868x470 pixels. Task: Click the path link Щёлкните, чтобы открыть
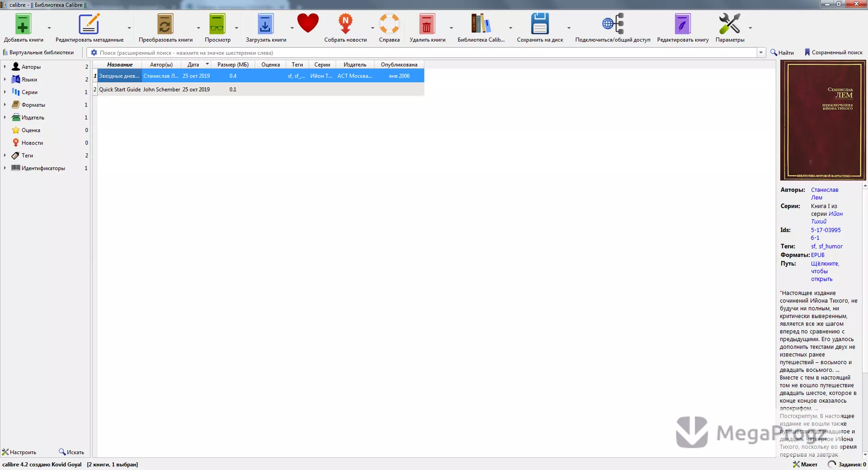click(825, 271)
